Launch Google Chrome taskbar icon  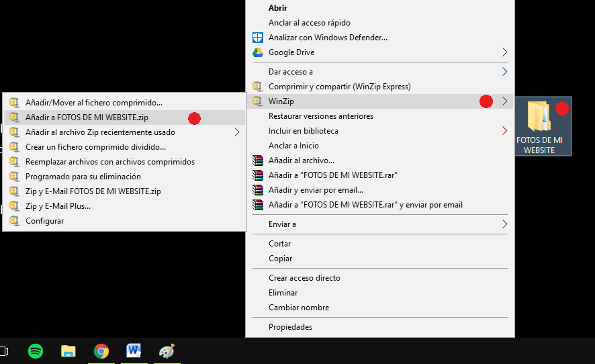coord(101,351)
